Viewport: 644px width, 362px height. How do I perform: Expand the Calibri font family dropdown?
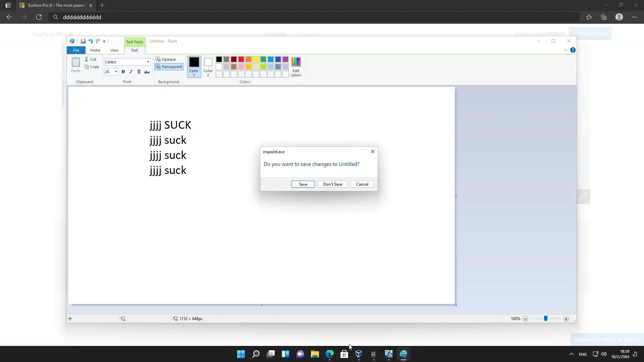pyautogui.click(x=148, y=62)
